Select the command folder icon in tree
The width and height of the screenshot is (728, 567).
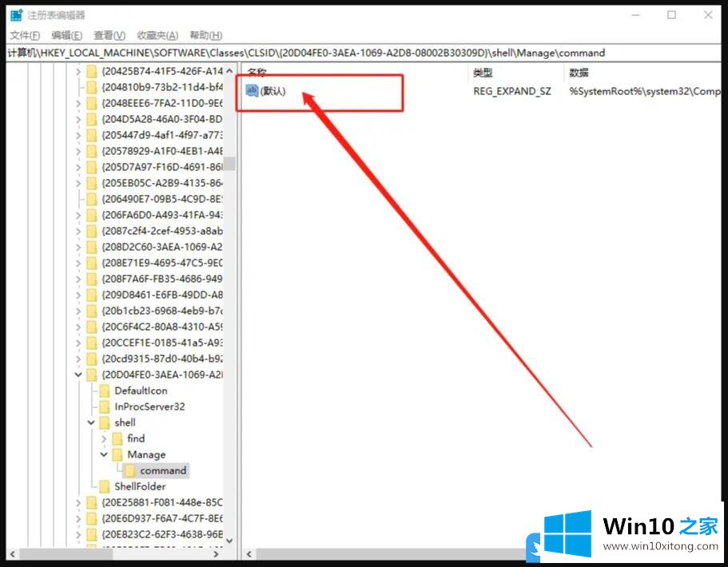click(x=129, y=470)
